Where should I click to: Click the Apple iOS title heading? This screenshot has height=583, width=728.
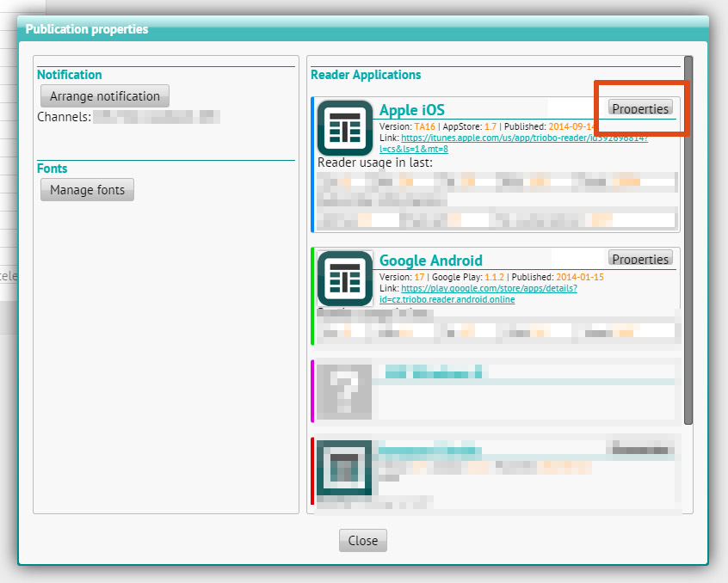412,110
